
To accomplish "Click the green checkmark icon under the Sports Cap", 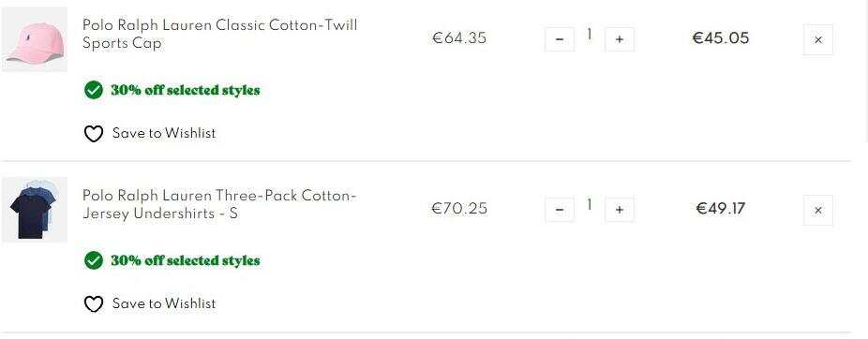I will coord(94,90).
